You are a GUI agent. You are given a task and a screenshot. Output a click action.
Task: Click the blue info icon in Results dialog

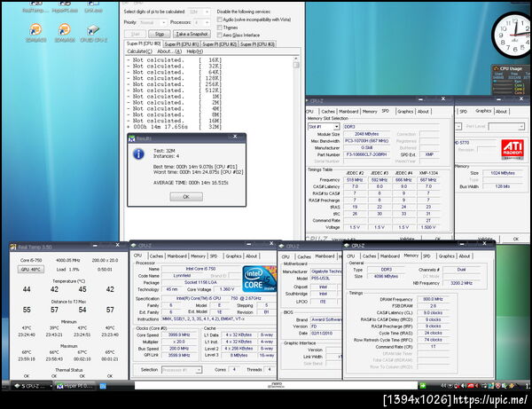pyautogui.click(x=140, y=153)
